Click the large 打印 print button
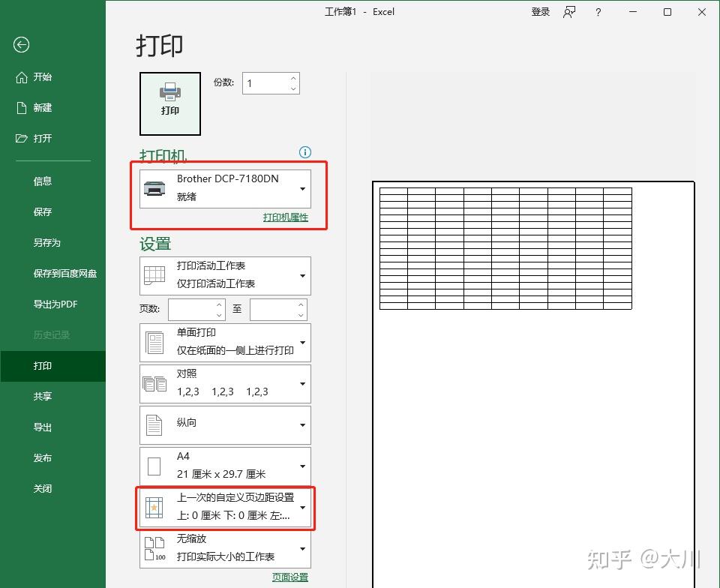The image size is (720, 588). (x=169, y=103)
